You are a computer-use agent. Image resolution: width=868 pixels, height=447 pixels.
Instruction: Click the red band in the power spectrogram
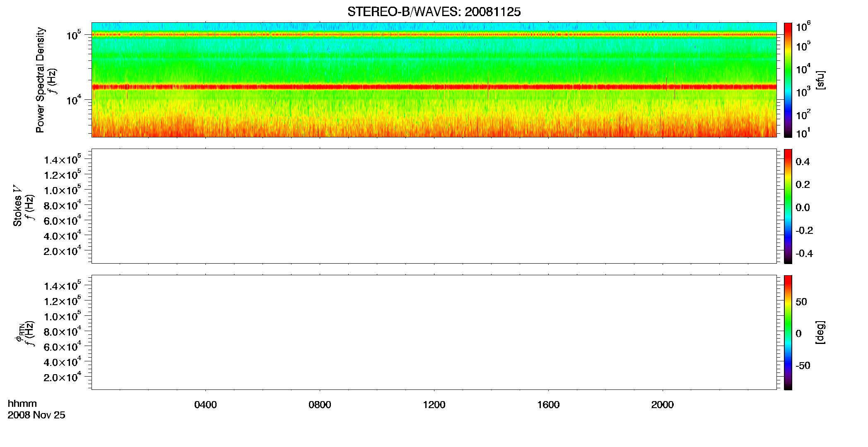(434, 87)
